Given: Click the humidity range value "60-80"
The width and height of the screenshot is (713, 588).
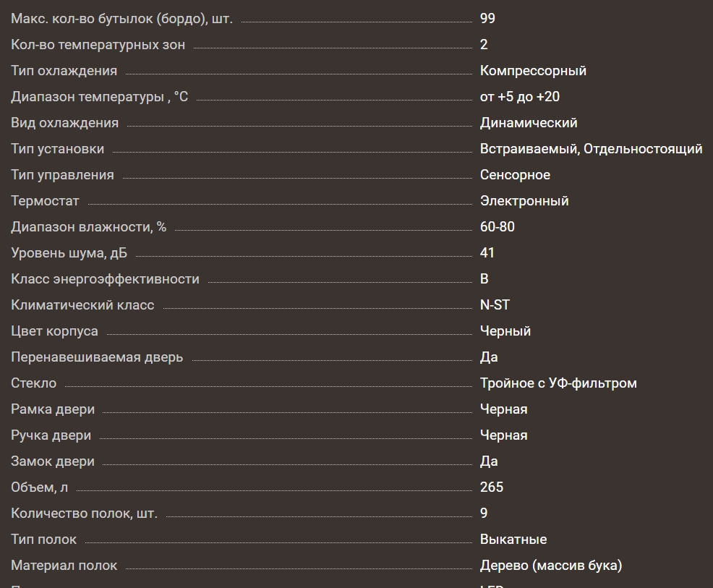Looking at the screenshot, I should 498,227.
